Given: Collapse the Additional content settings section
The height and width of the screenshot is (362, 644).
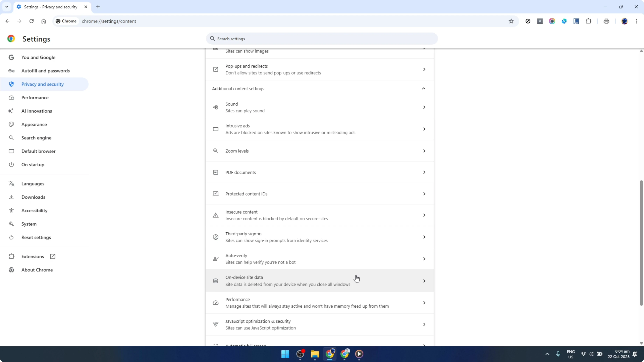Looking at the screenshot, I should point(423,88).
